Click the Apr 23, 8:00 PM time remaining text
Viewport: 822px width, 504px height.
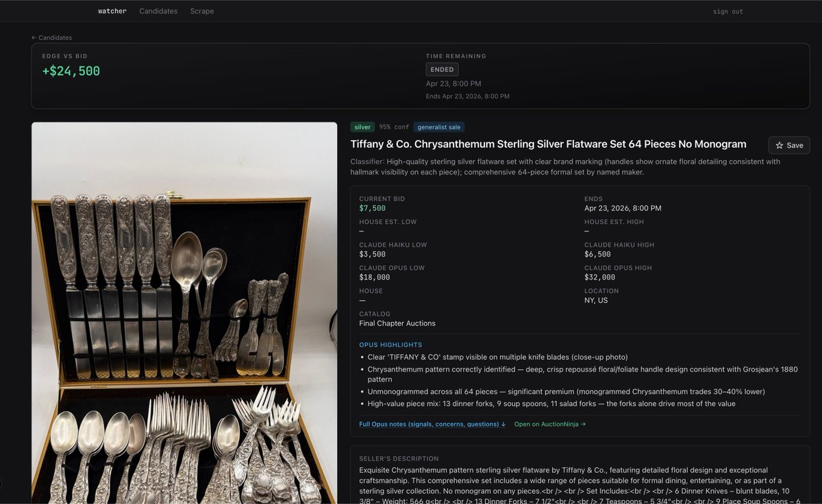tap(453, 84)
